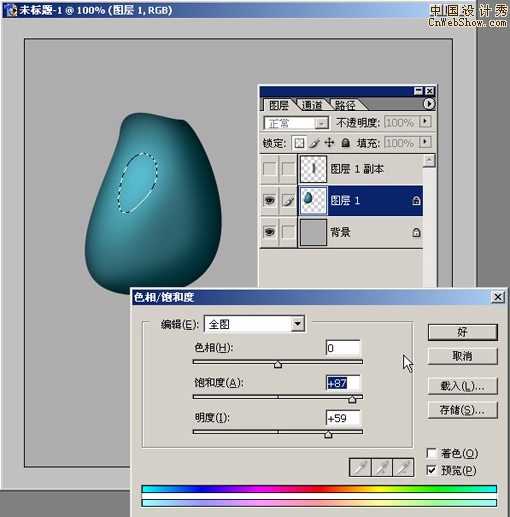Click the 饱和度 saturation slider handle
The image size is (510, 517).
coord(352,399)
